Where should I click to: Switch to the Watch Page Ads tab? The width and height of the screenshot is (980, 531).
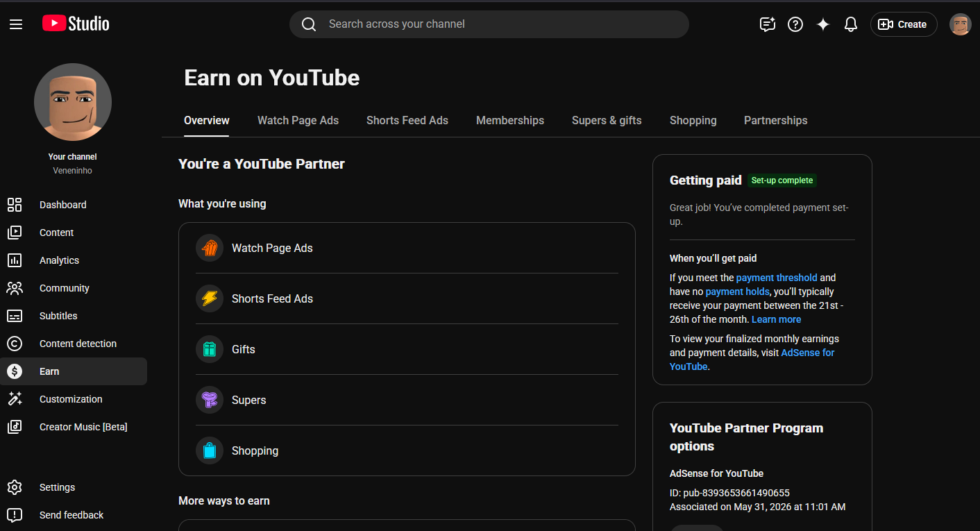tap(298, 121)
